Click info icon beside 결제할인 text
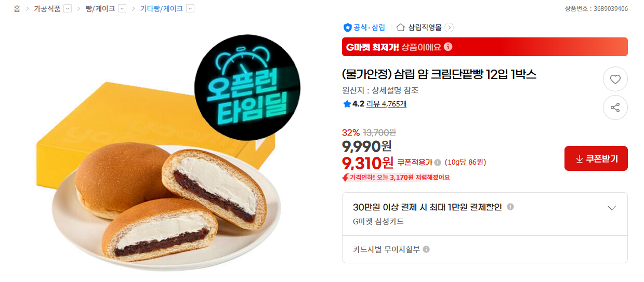Image resolution: width=644 pixels, height=282 pixels. pos(510,207)
